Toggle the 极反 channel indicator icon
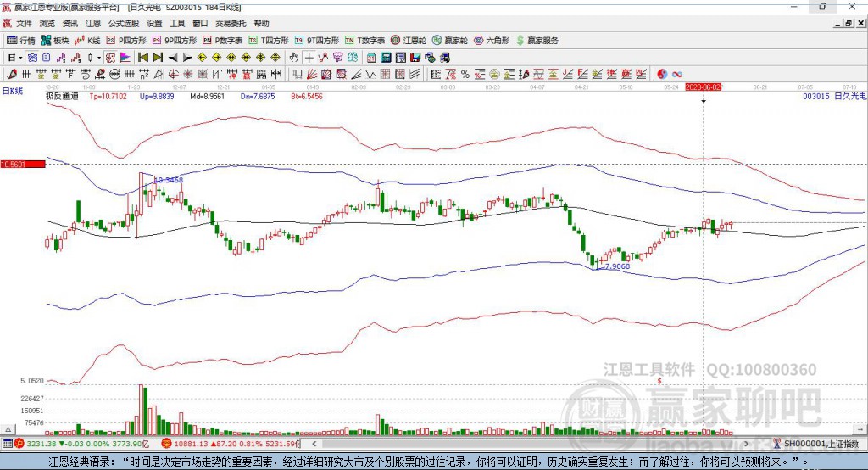 [x=110, y=58]
